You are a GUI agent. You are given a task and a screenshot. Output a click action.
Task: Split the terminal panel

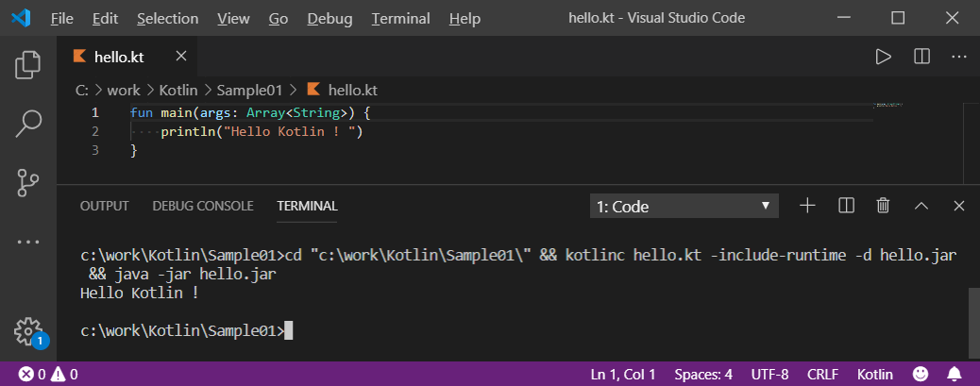coord(846,206)
